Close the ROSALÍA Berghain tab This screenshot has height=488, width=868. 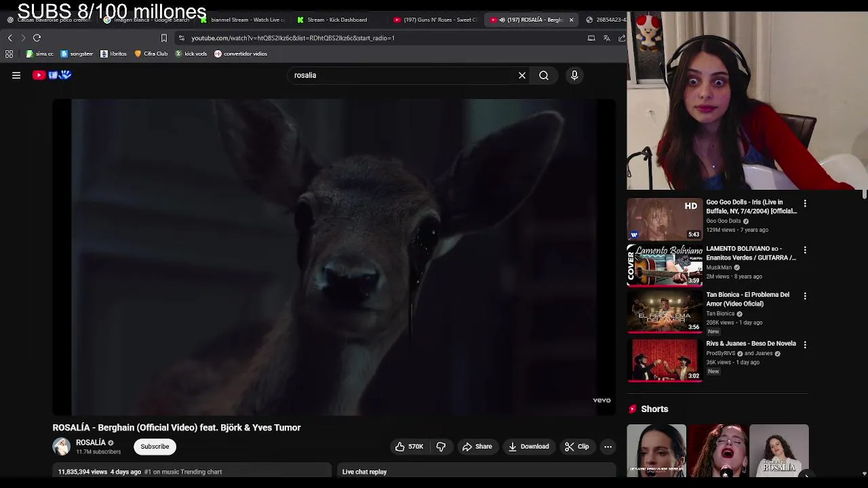571,20
